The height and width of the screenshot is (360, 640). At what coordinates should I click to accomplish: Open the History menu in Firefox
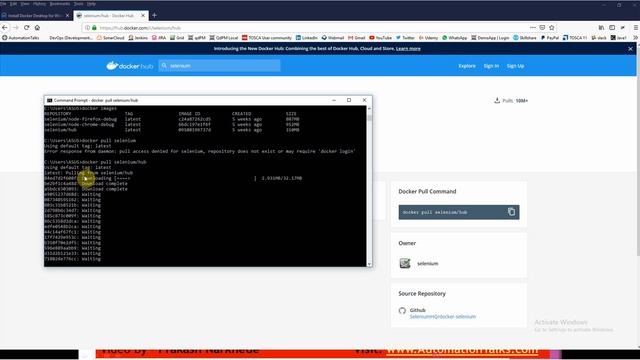(x=40, y=4)
